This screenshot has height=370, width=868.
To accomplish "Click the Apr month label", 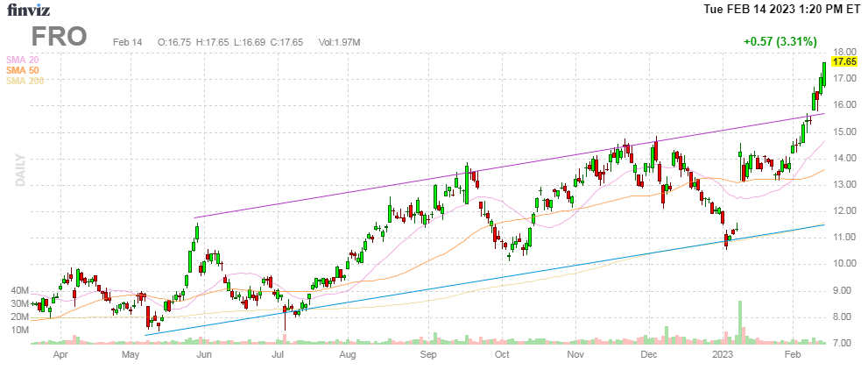I will (x=60, y=354).
